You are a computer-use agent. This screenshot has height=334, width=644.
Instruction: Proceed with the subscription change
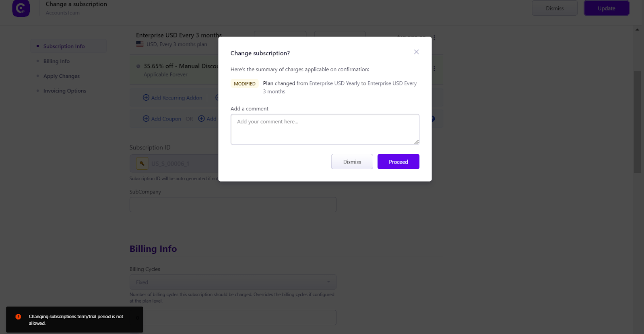(x=398, y=162)
